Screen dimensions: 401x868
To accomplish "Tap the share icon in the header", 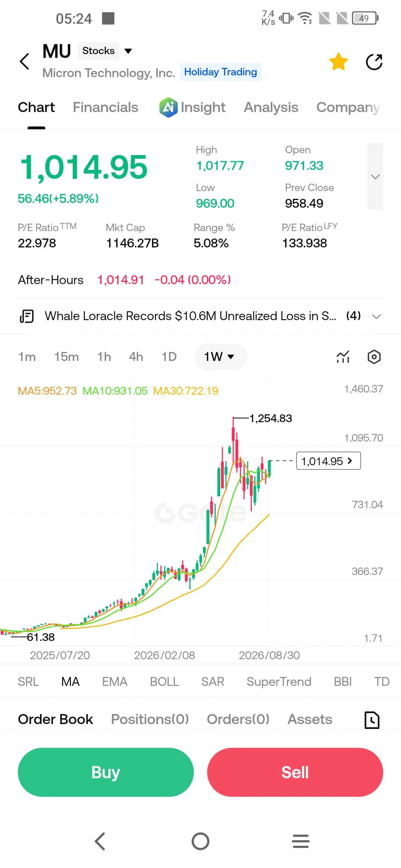I will point(374,62).
